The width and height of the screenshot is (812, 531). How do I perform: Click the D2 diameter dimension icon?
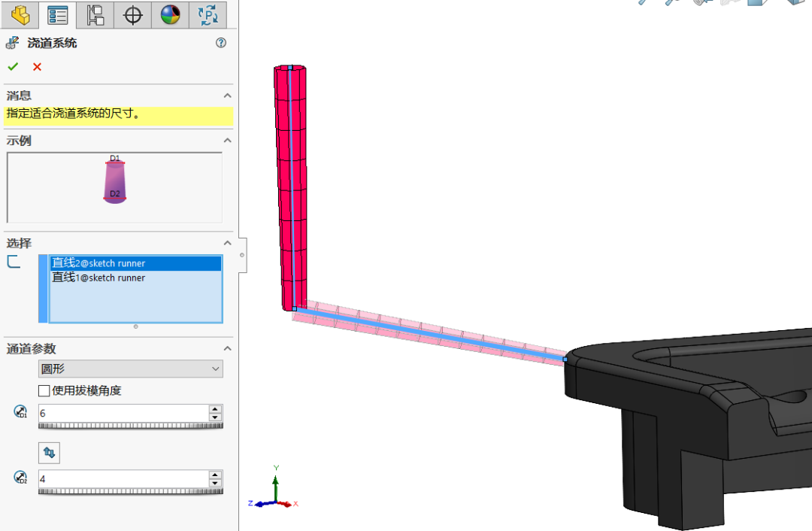coord(20,478)
